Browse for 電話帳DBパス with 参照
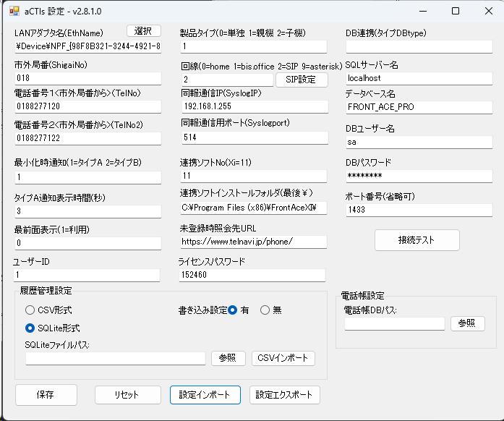Screen dimensions: 504x421 (x=467, y=323)
